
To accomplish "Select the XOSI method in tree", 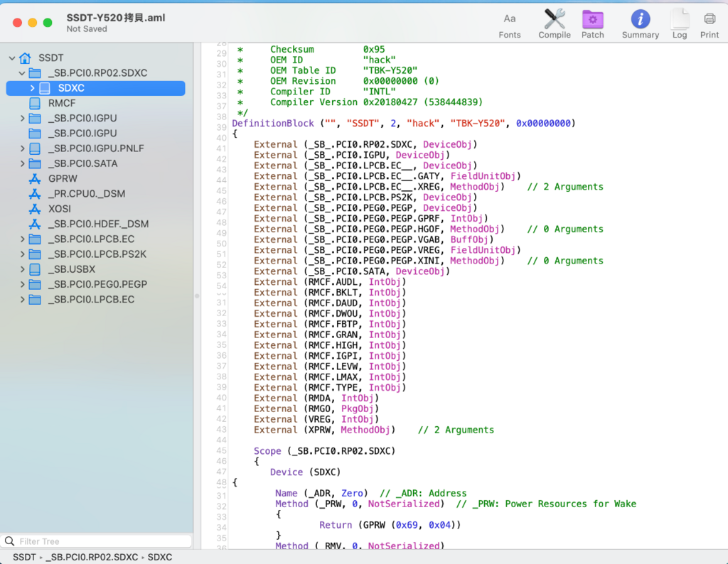I will pos(59,209).
